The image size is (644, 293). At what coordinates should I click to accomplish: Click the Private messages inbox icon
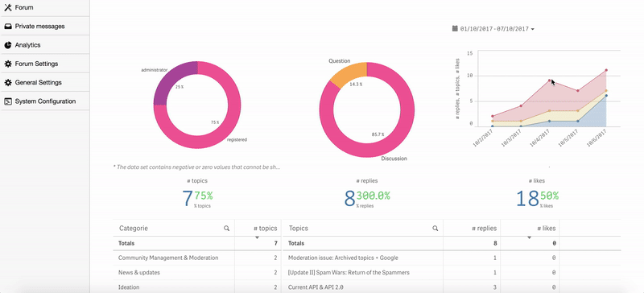(8, 27)
